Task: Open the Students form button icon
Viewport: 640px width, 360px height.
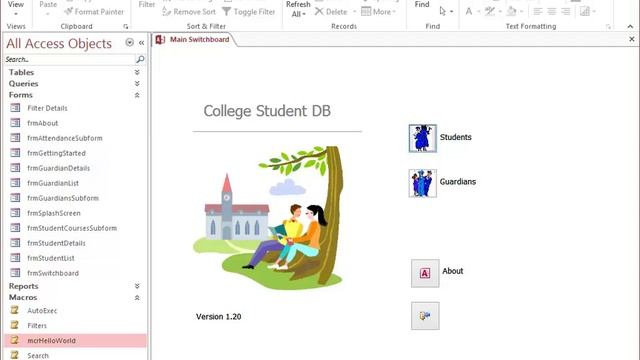Action: click(x=422, y=138)
